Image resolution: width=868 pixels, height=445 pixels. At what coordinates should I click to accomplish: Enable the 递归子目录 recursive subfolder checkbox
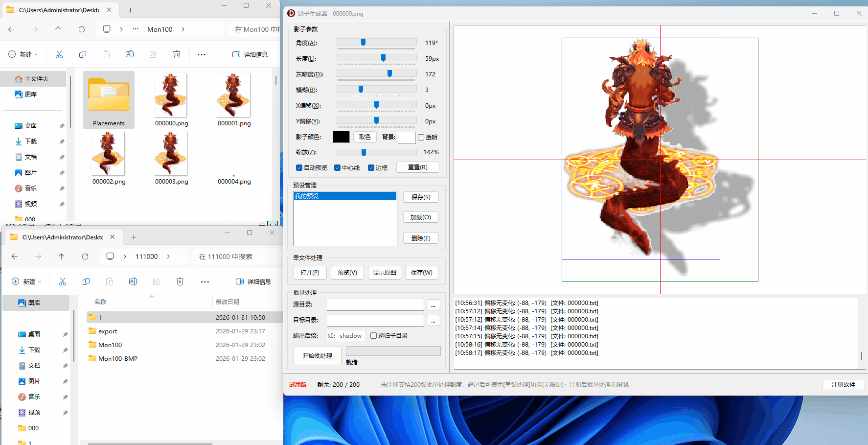pos(374,336)
